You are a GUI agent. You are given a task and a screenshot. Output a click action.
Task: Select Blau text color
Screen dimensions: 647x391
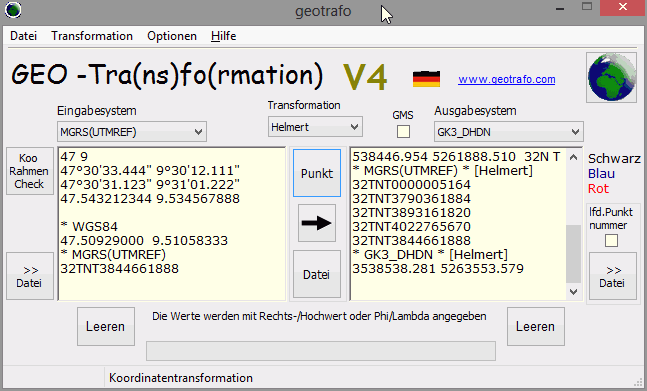pyautogui.click(x=601, y=174)
